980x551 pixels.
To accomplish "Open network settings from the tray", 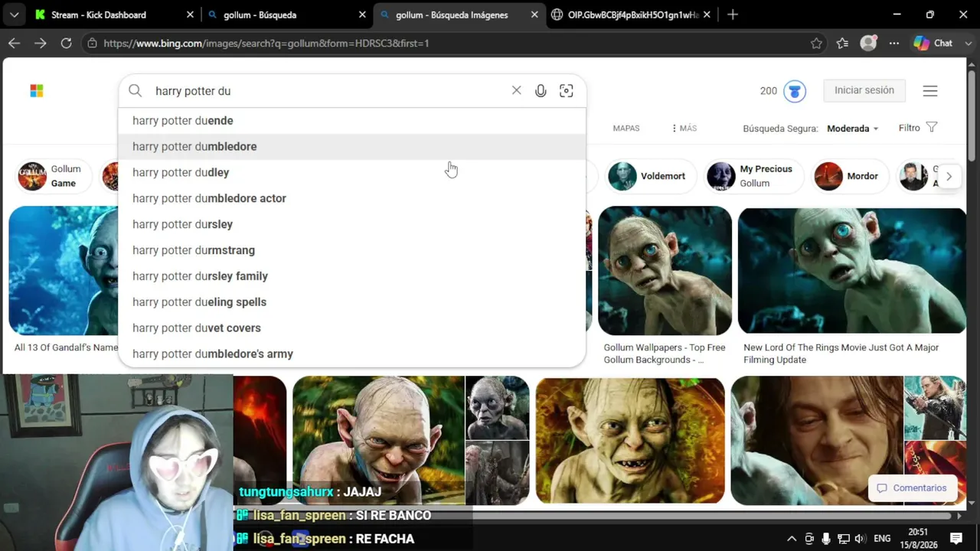I will (x=843, y=539).
